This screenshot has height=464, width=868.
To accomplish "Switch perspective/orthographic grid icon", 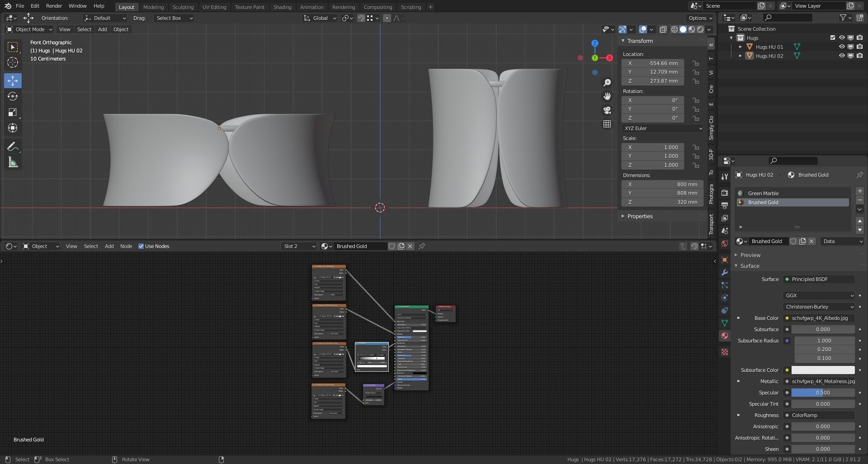I will (607, 124).
